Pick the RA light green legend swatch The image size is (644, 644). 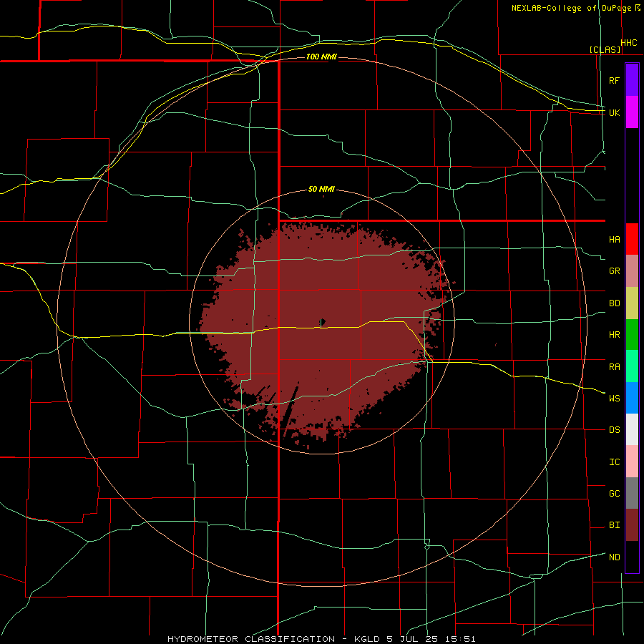click(632, 366)
